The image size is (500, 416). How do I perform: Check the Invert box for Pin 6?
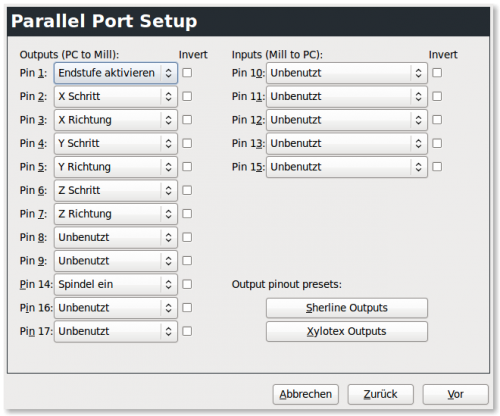click(x=187, y=190)
